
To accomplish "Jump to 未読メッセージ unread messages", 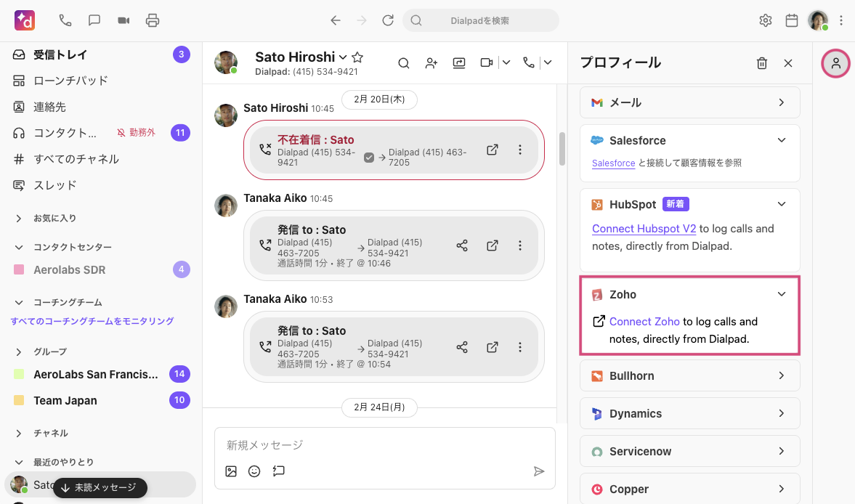I will 100,487.
